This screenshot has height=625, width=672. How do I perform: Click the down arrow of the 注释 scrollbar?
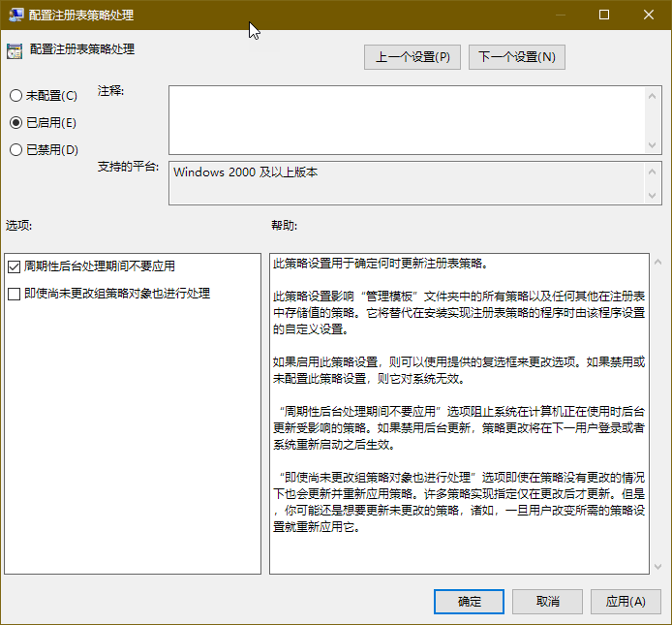(x=653, y=144)
